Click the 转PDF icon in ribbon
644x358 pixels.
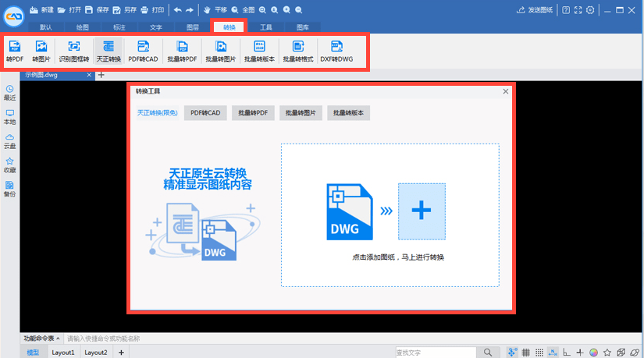pyautogui.click(x=15, y=51)
